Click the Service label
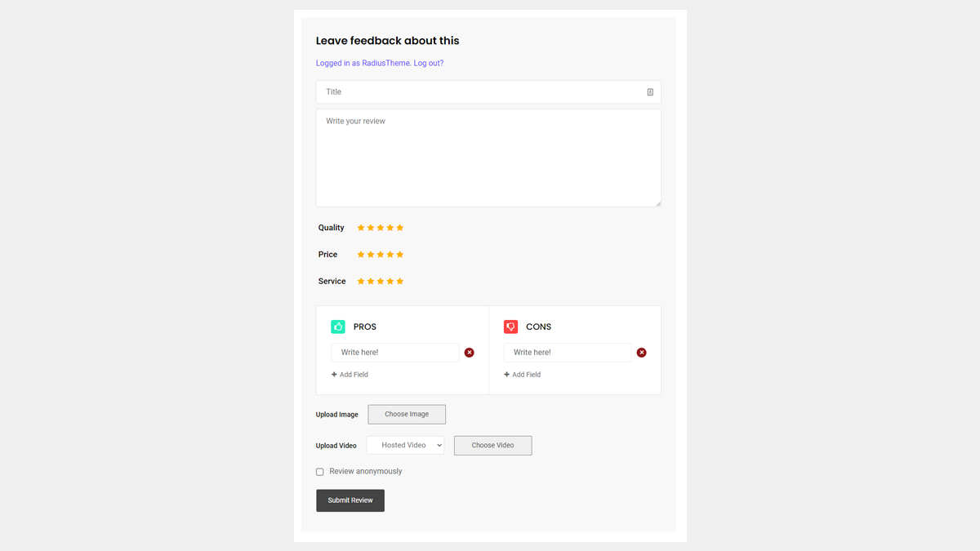Image resolution: width=980 pixels, height=551 pixels. click(332, 282)
